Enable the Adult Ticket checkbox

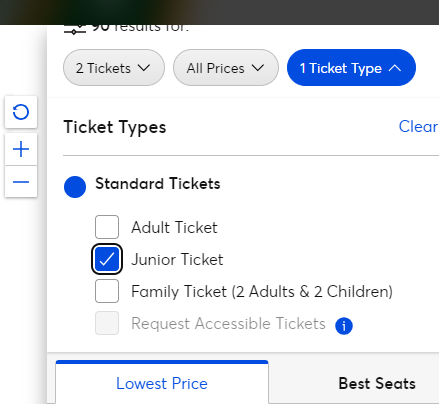click(107, 227)
